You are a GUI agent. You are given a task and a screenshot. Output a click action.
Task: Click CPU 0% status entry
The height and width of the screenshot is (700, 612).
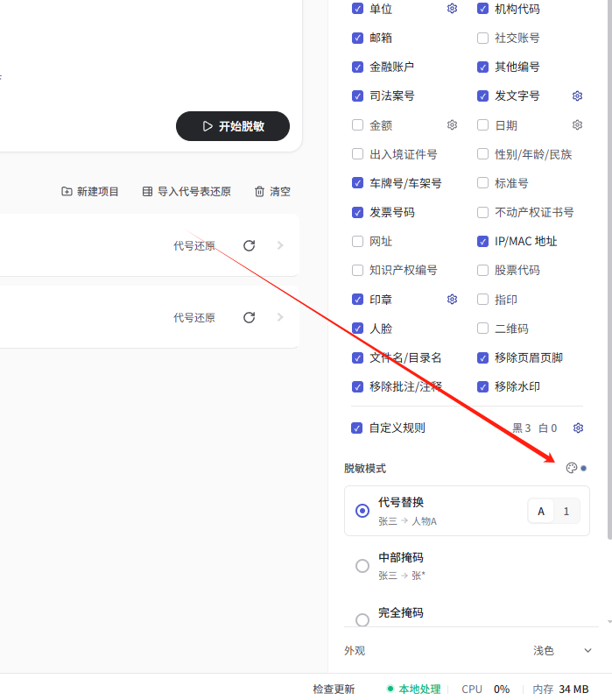(486, 689)
